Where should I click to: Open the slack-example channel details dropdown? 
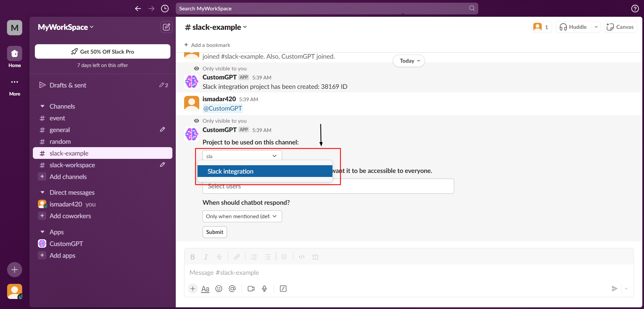(x=216, y=27)
